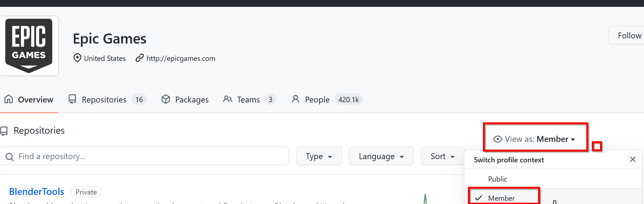Close the Switch profile context popup

point(633,159)
